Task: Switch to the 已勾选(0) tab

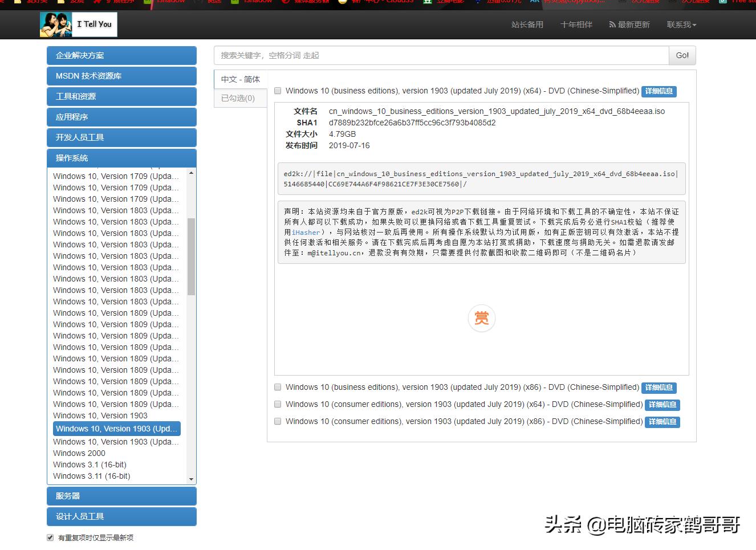Action: (238, 98)
